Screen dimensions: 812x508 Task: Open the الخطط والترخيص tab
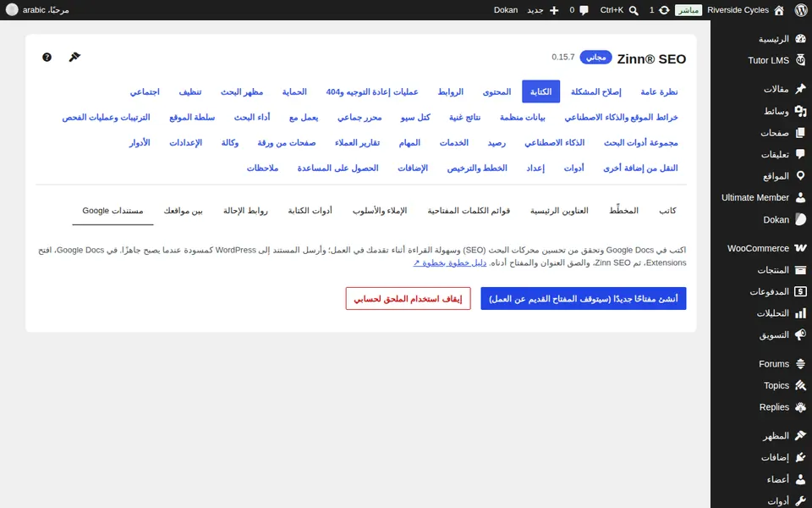[477, 168]
